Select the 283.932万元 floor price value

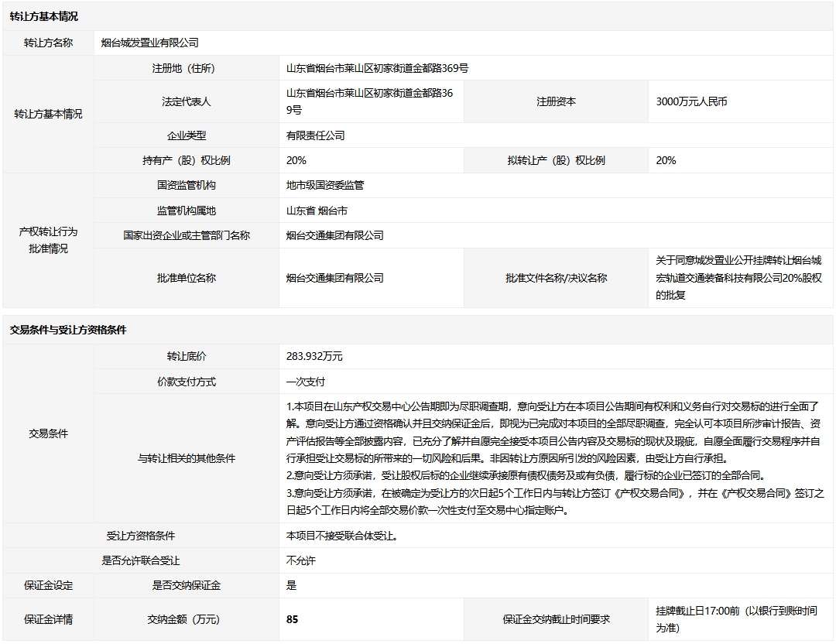tap(314, 356)
